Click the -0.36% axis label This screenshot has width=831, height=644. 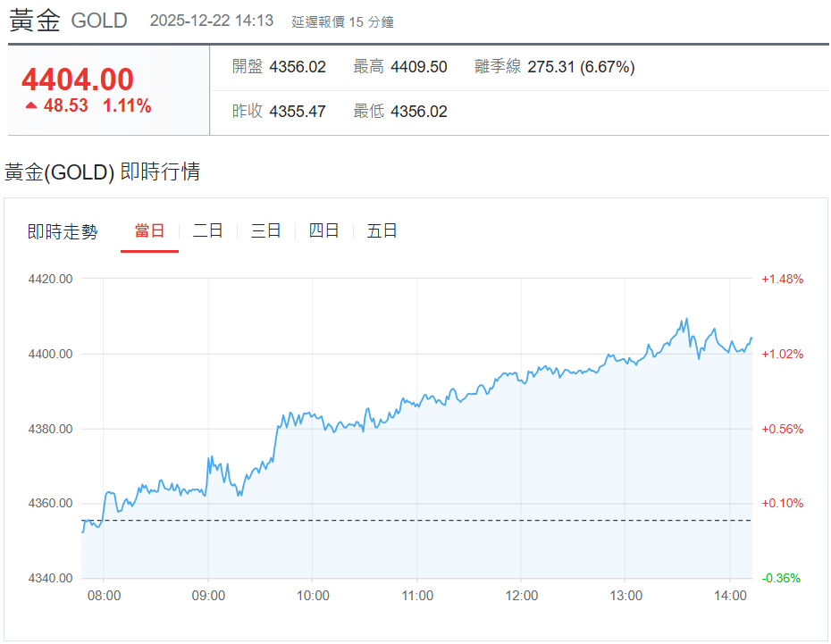click(783, 578)
